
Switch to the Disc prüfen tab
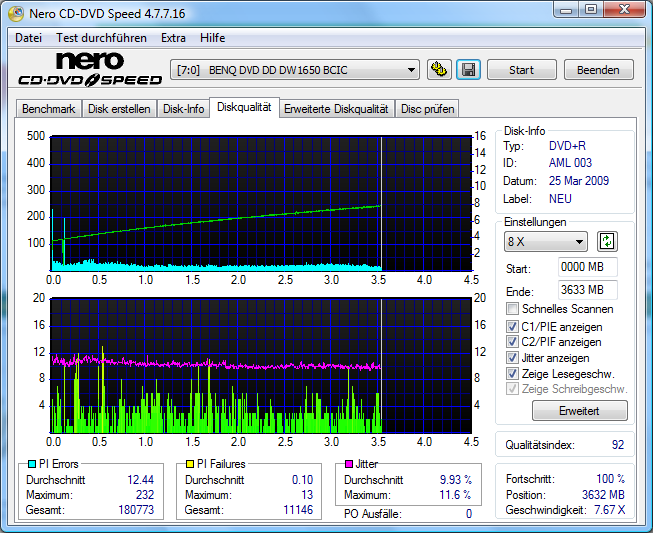click(427, 109)
